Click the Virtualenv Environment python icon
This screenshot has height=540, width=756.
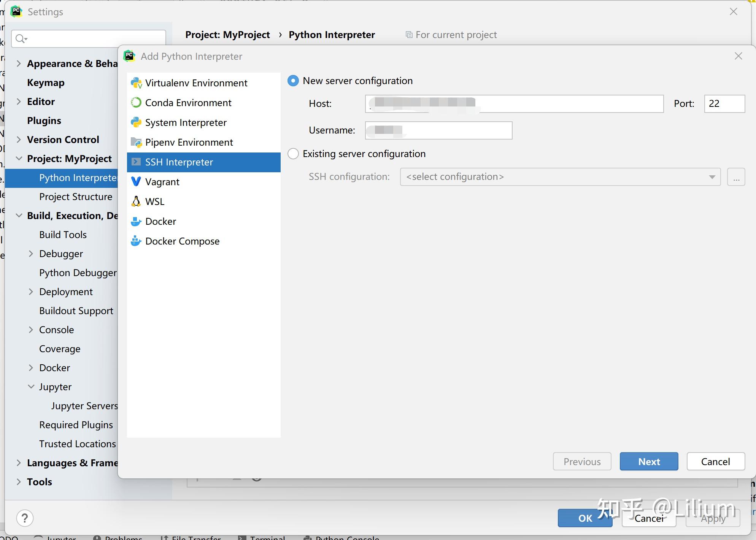(136, 83)
